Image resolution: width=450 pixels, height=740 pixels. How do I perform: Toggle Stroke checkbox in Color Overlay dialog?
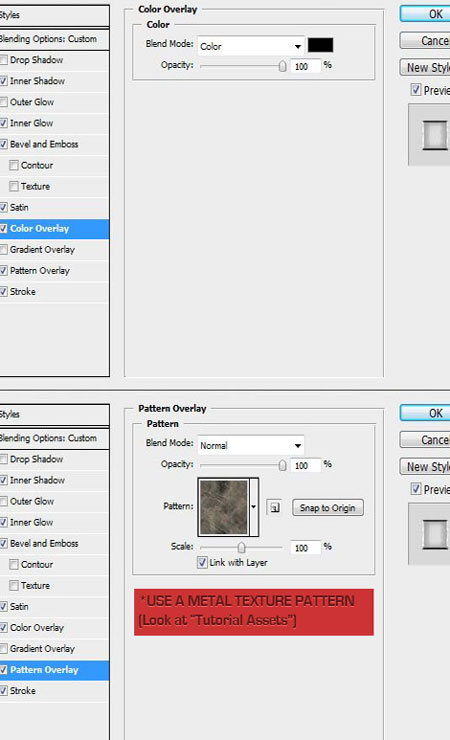pyautogui.click(x=3, y=292)
